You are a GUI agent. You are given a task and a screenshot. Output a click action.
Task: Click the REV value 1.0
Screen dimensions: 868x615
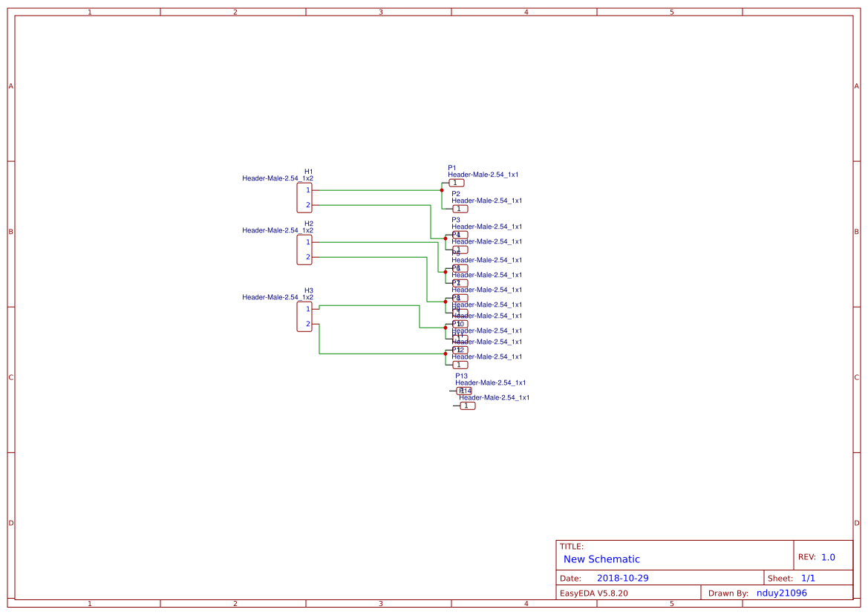point(828,557)
